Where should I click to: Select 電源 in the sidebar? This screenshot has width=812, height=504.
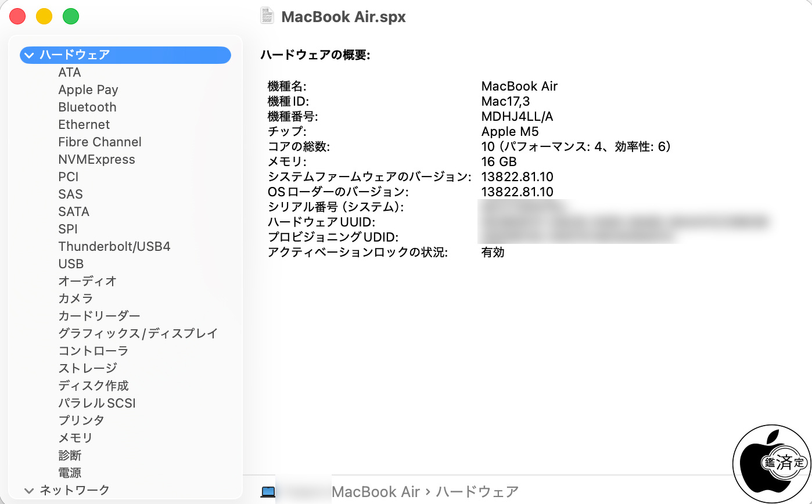[x=70, y=473]
